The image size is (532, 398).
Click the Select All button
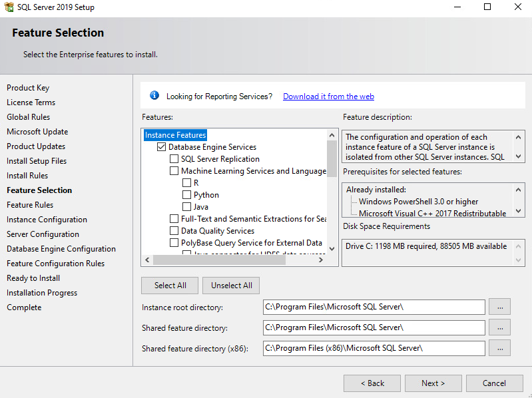170,286
